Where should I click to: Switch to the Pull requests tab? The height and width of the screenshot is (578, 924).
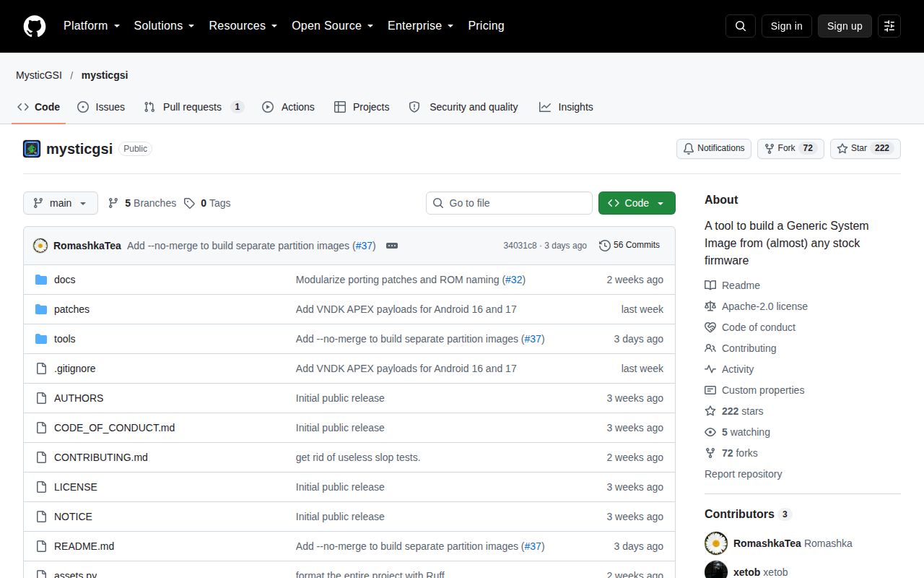(x=193, y=107)
